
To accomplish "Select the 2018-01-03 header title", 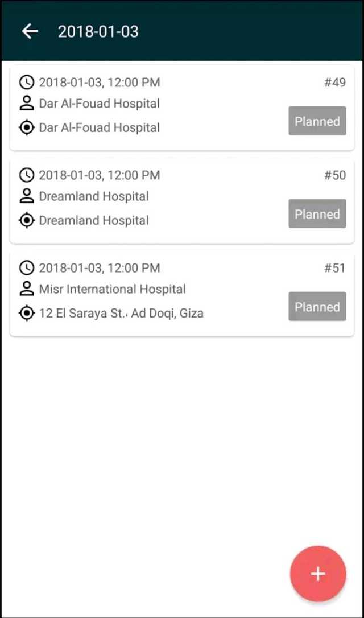I will [98, 31].
